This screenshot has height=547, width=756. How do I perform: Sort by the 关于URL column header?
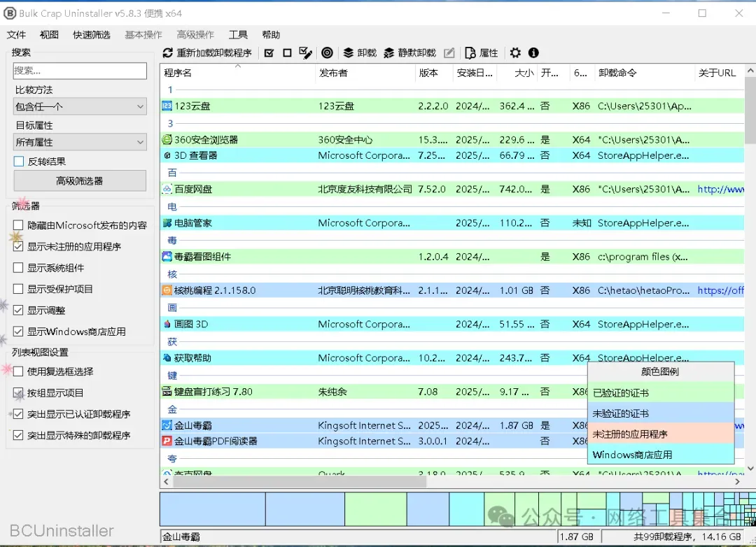[x=719, y=73]
